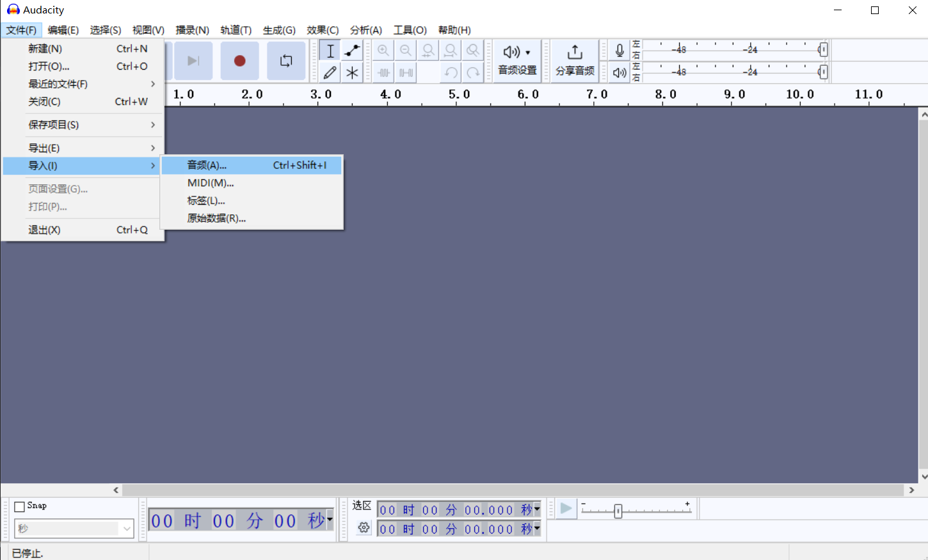Screen dimensions: 928x560
Task: Open the 轨道(T) tracks menu
Action: pos(236,30)
